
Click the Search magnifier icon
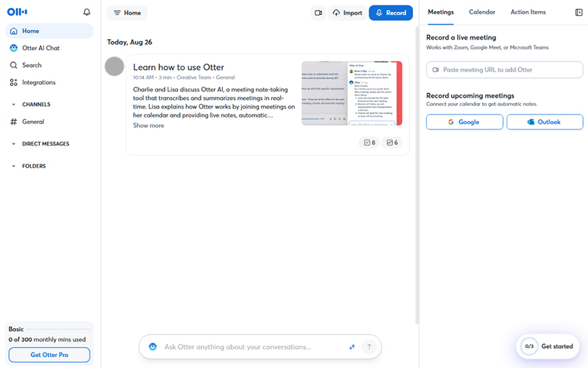(14, 65)
